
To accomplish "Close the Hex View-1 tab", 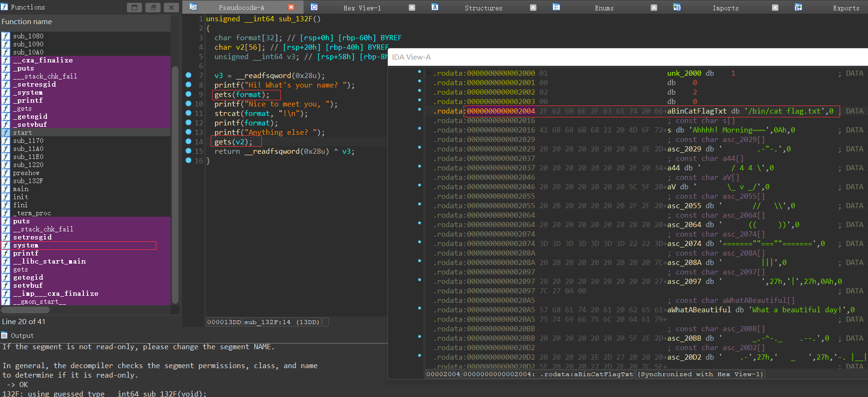I will pyautogui.click(x=412, y=8).
